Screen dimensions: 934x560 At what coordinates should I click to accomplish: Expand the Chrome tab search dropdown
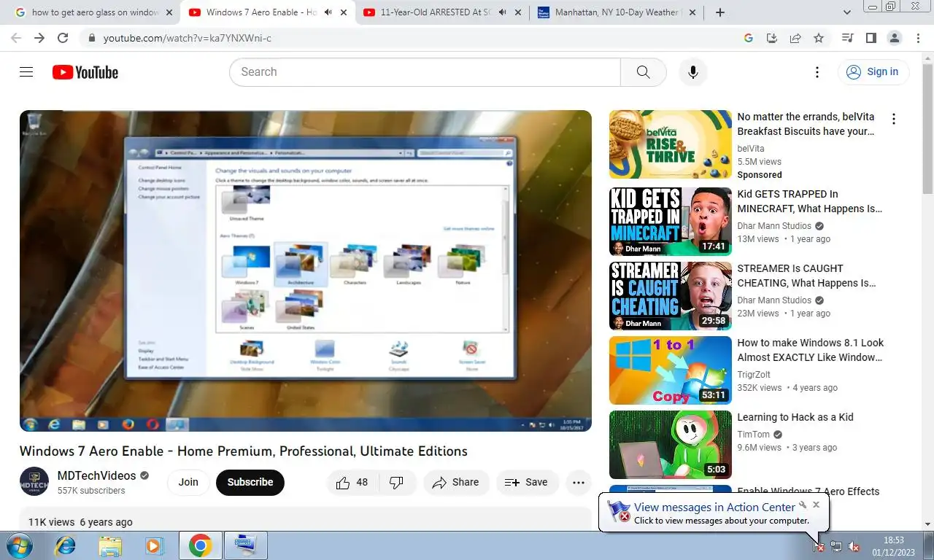click(x=847, y=12)
